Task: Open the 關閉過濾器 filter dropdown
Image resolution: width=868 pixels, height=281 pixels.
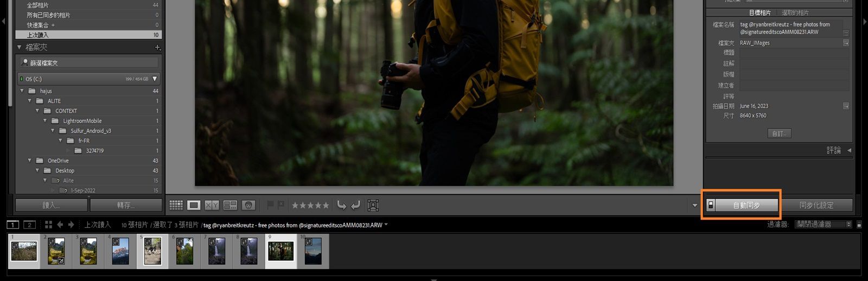Action: pos(823,224)
